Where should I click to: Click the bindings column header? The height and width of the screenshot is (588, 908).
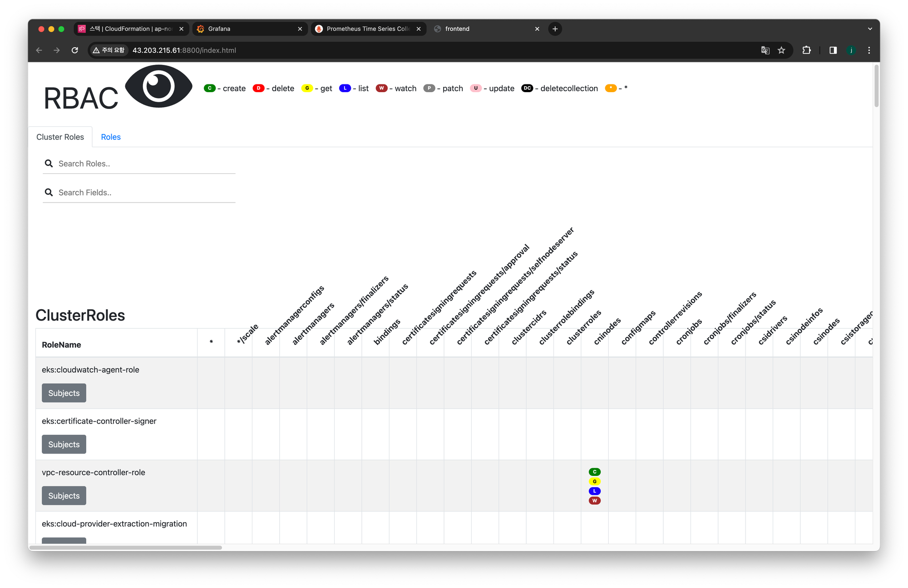click(387, 332)
